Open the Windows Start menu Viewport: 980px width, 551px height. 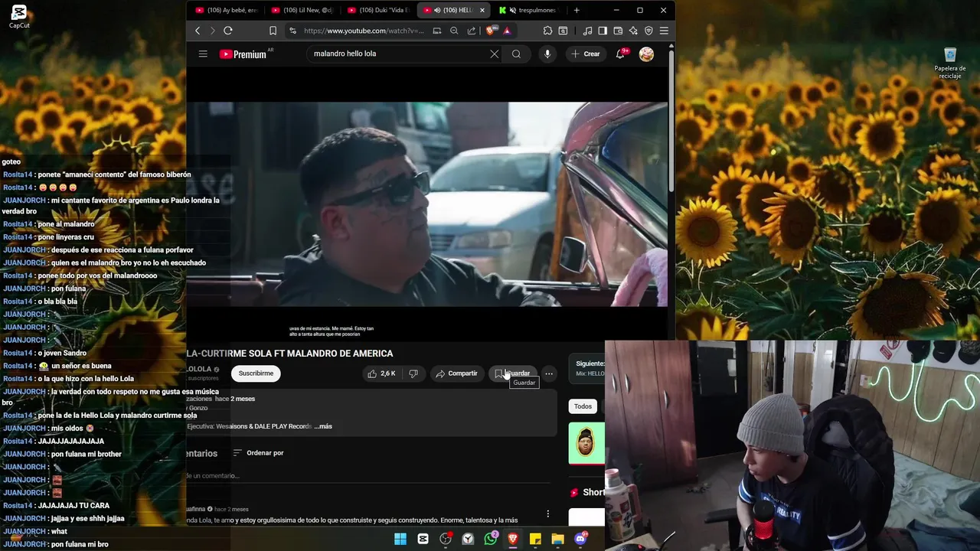pyautogui.click(x=400, y=539)
